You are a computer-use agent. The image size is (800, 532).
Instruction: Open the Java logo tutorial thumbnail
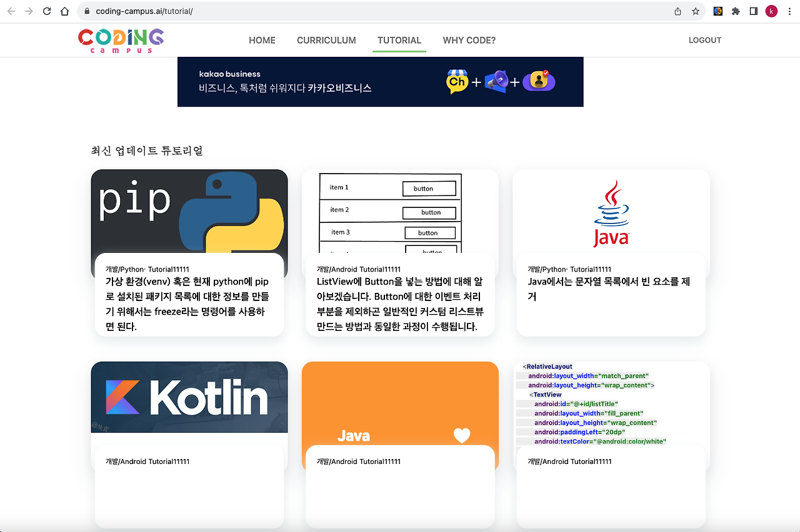[611, 211]
